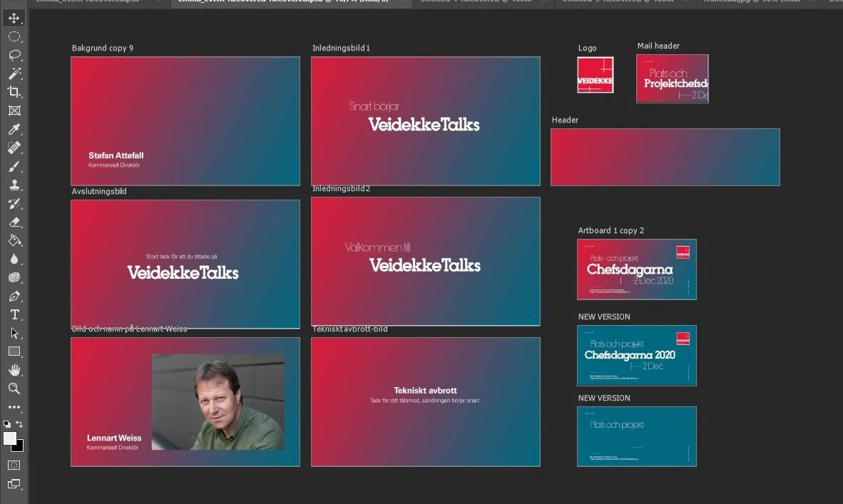Select the Eraser tool

(14, 222)
